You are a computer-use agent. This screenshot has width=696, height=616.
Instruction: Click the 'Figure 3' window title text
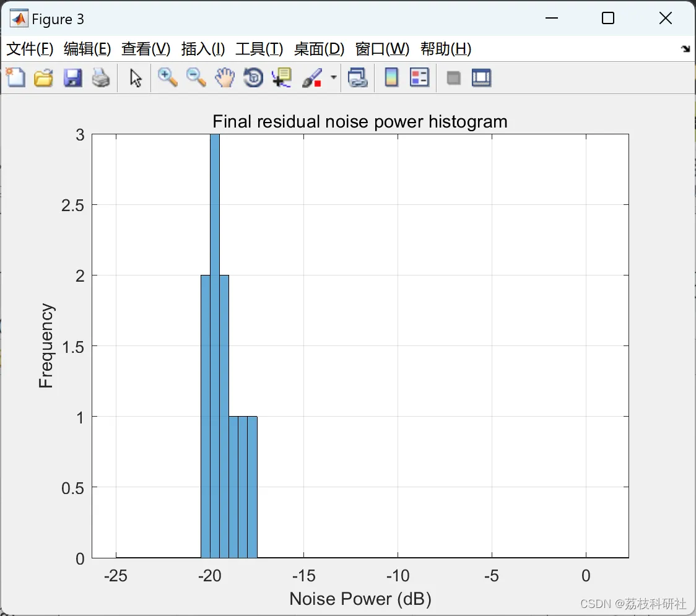58,19
